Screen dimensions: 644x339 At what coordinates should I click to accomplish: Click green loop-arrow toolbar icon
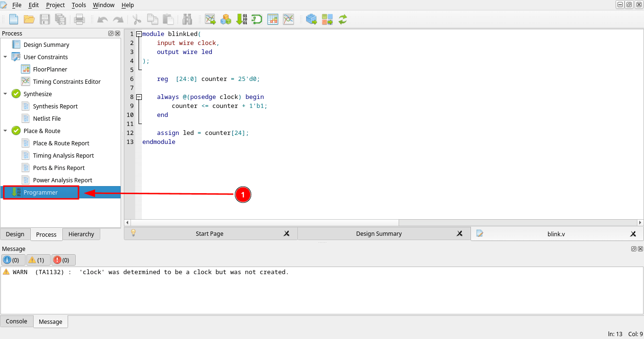pyautogui.click(x=257, y=19)
